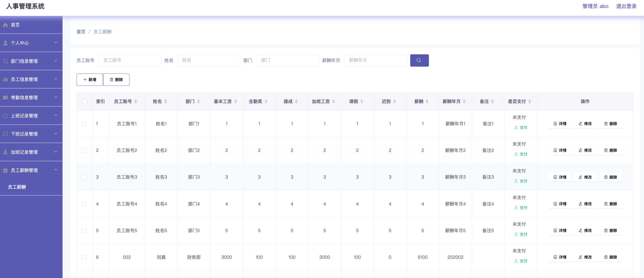Viewport: 644px width, 278px height.
Task: Open the 首页 home icon in sidebar
Action: click(5, 25)
